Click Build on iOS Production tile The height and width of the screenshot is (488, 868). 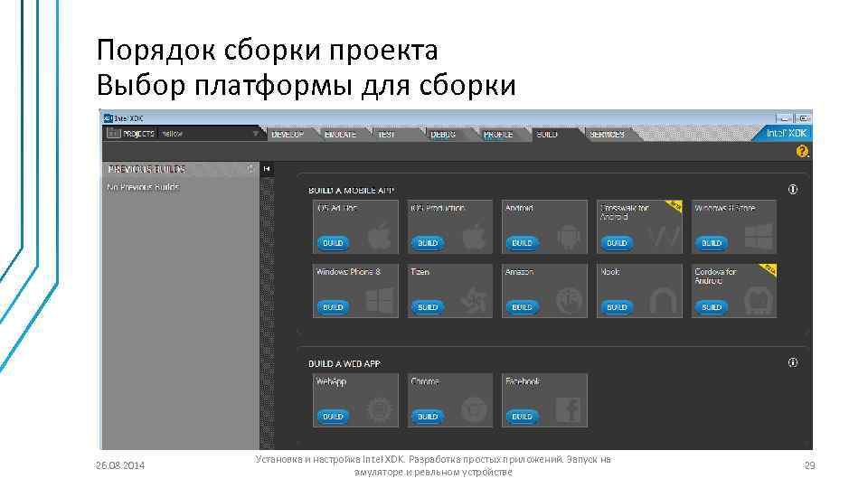tap(428, 242)
